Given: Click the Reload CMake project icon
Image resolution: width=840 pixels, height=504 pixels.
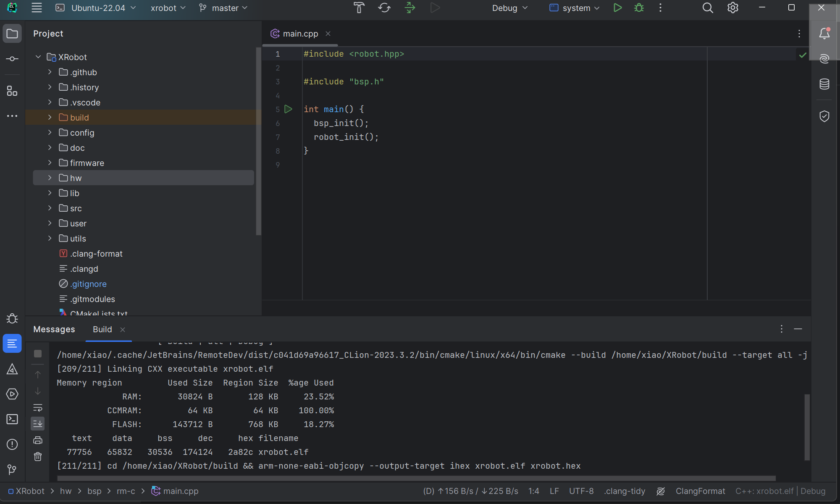Looking at the screenshot, I should coord(384,8).
